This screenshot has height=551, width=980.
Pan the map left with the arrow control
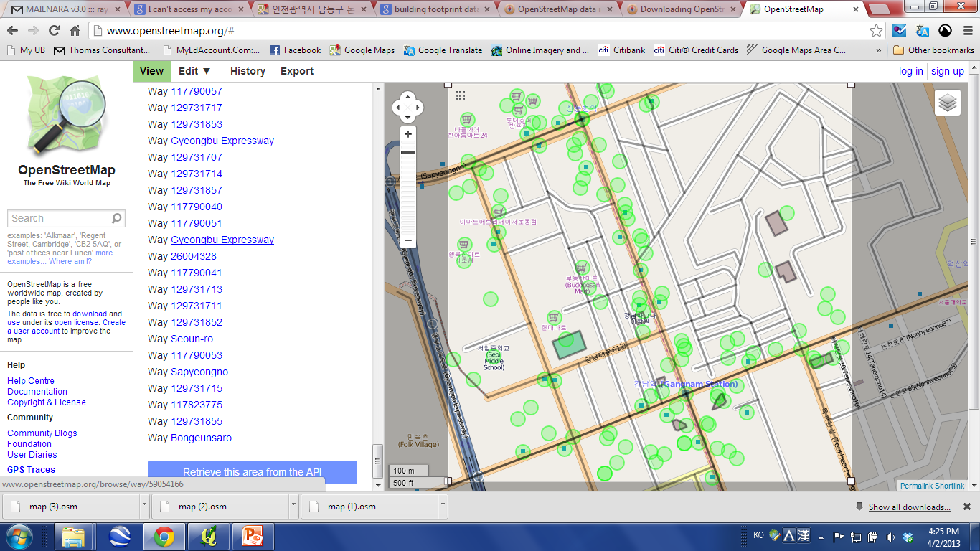[x=397, y=108]
